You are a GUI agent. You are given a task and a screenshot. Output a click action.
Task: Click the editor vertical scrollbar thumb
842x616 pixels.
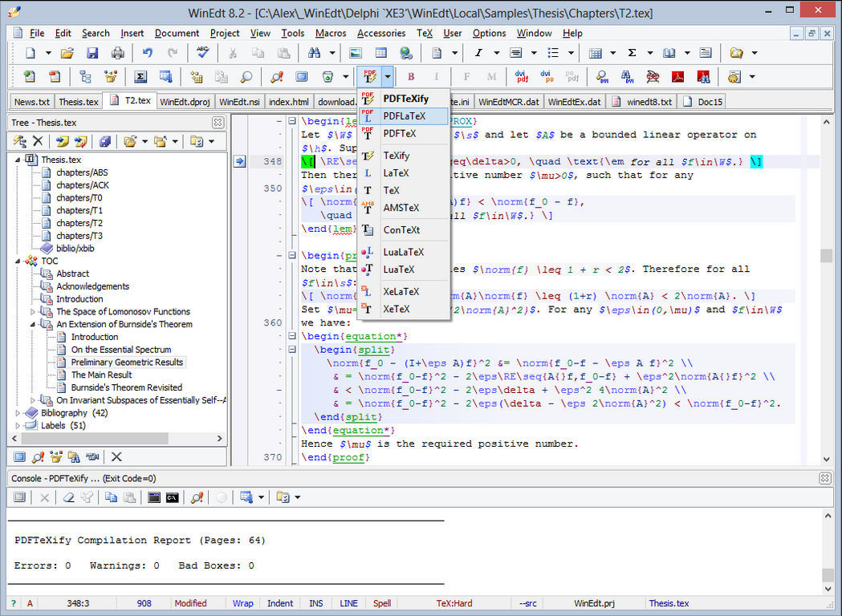tap(826, 255)
